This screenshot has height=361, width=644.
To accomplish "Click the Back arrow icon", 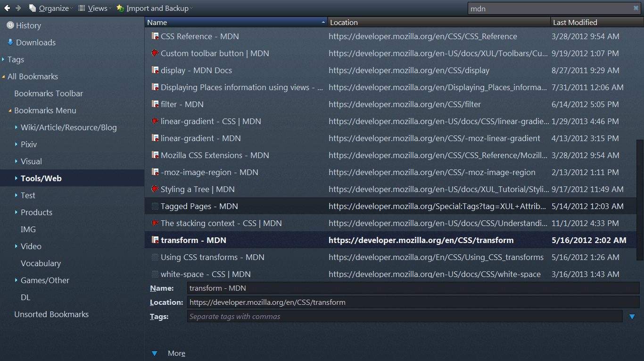I will 7,8.
